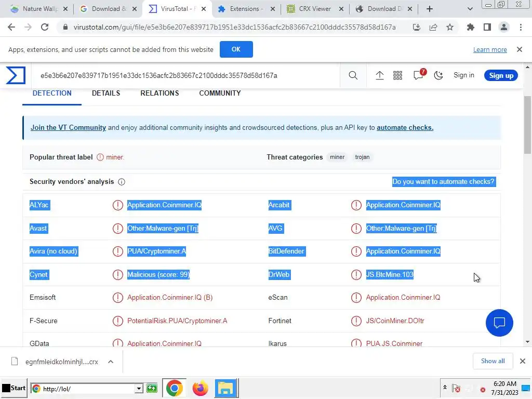Image resolution: width=532 pixels, height=399 pixels.
Task: Click the automate checks link
Action: (x=405, y=128)
